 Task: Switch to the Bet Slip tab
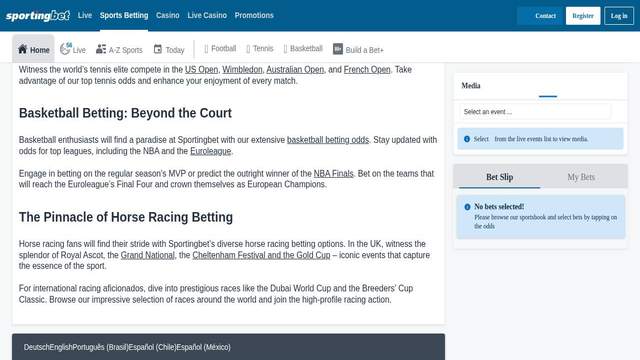pyautogui.click(x=500, y=177)
